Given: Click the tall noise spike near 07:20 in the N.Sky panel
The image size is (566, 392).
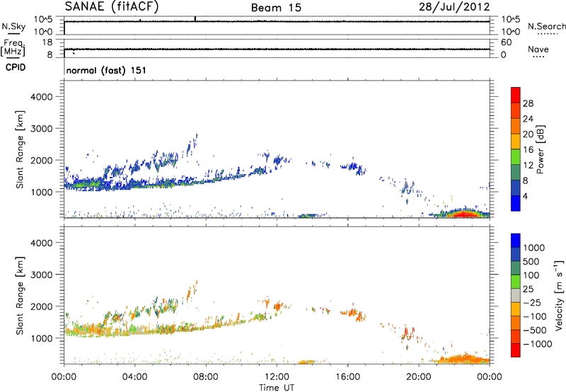Looking at the screenshot, I should click(195, 19).
